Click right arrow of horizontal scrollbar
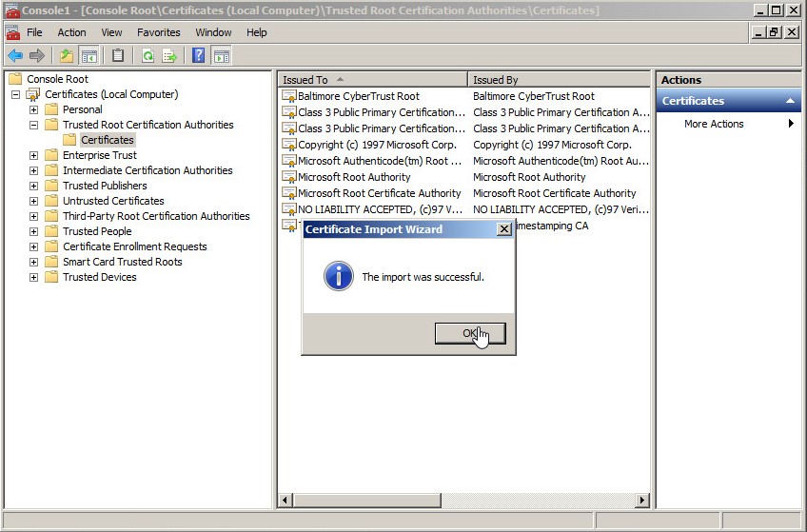 pyautogui.click(x=641, y=501)
